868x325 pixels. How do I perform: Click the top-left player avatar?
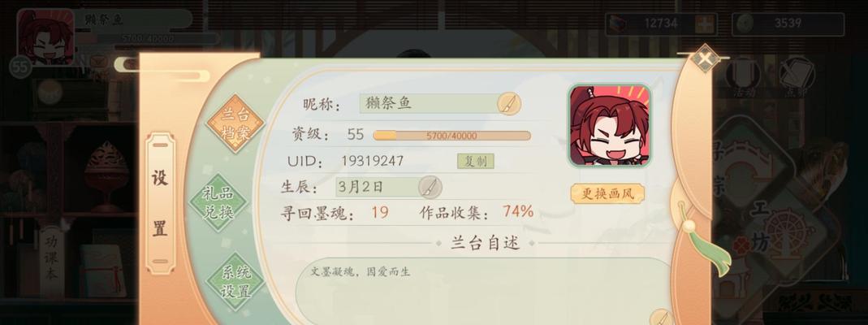(45, 37)
